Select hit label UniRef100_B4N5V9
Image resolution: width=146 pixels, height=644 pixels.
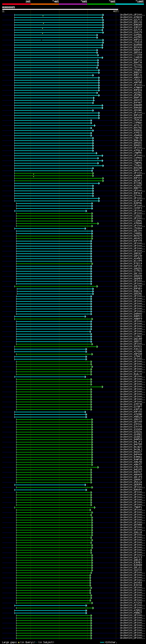pyautogui.click(x=131, y=440)
